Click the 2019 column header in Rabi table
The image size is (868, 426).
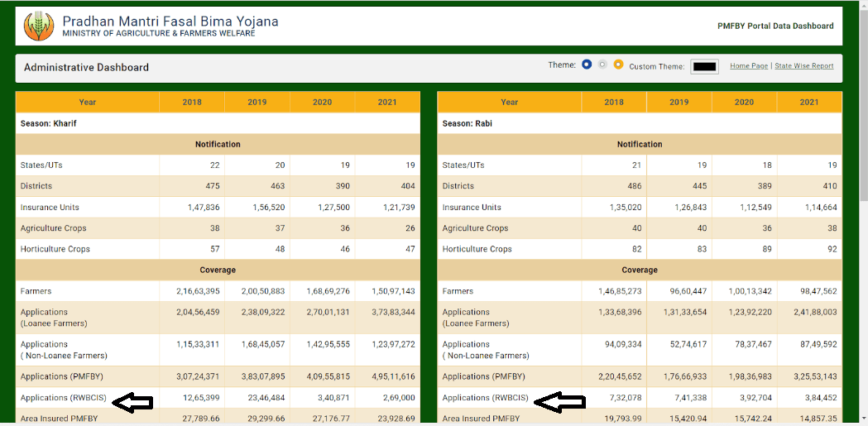click(x=679, y=103)
